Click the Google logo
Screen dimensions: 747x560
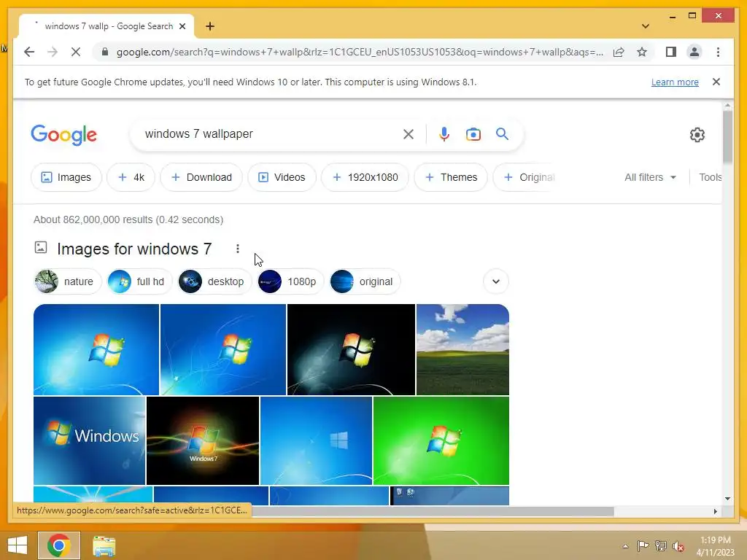coord(64,135)
